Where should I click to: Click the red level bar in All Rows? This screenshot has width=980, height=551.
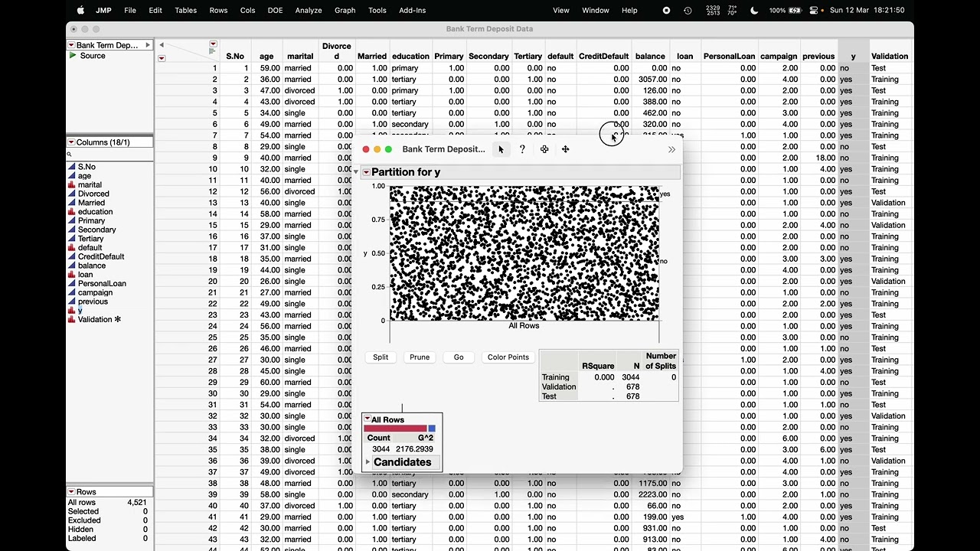[x=395, y=429]
